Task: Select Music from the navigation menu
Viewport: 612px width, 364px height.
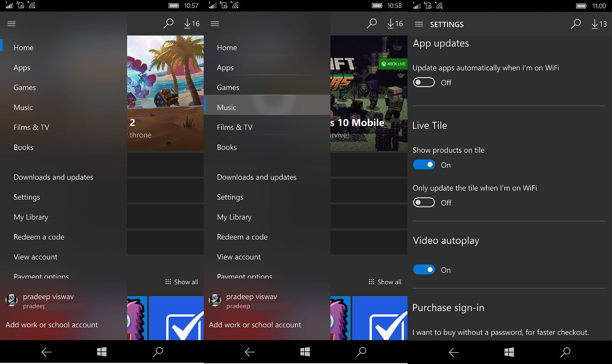Action: click(x=227, y=107)
